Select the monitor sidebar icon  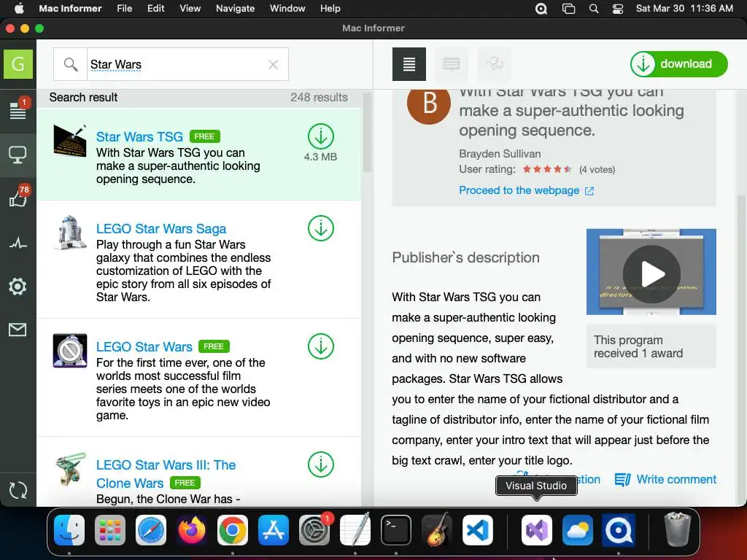[x=18, y=155]
